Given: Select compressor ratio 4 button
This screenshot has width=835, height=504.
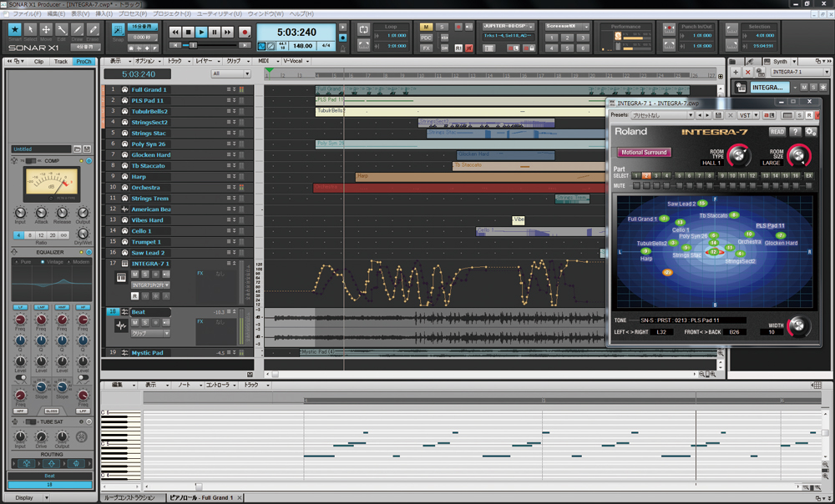Looking at the screenshot, I should tap(18, 234).
